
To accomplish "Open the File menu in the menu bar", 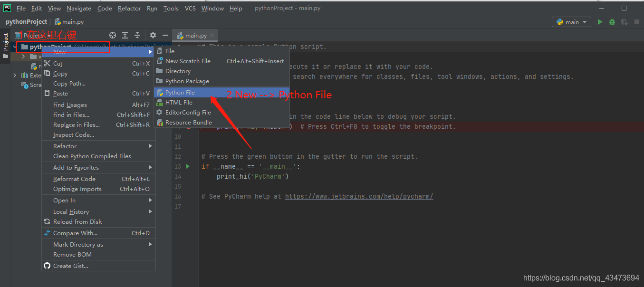I will 21,8.
